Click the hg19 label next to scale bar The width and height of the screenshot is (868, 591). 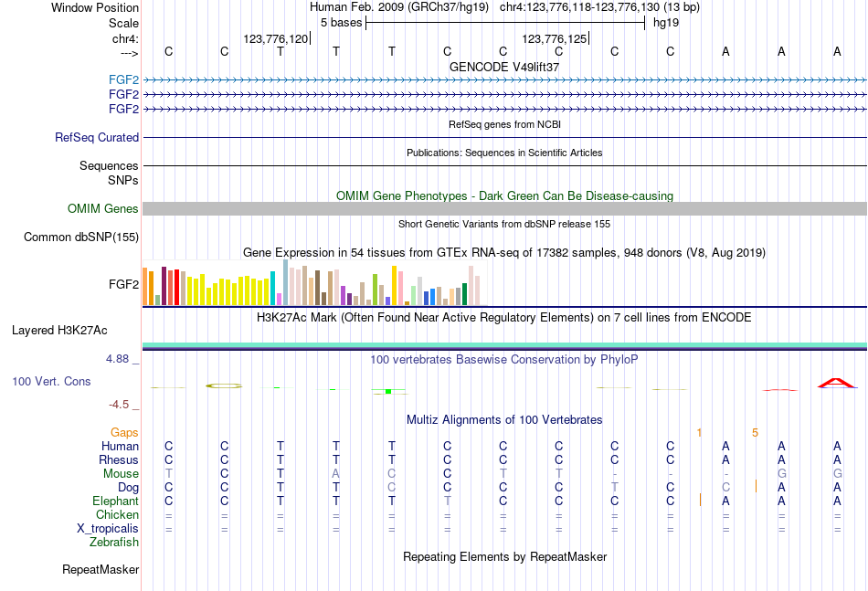coord(666,23)
